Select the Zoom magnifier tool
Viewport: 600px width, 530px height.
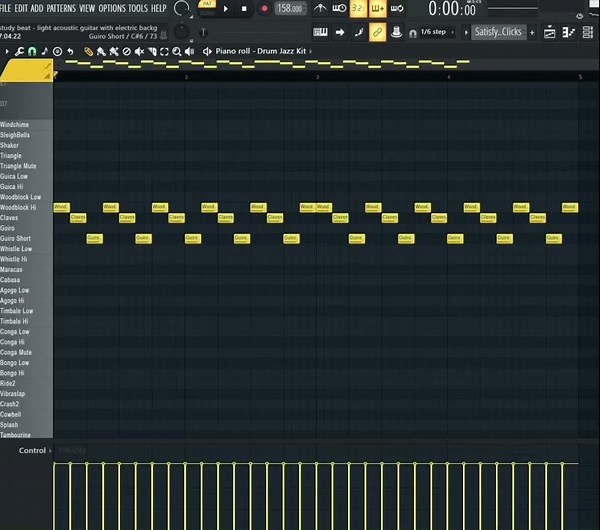point(177,51)
